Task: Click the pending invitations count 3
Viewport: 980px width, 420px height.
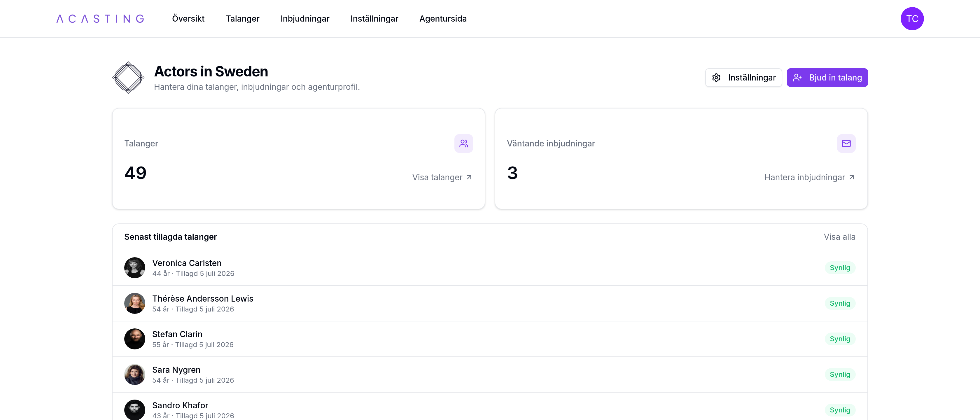Action: tap(512, 173)
